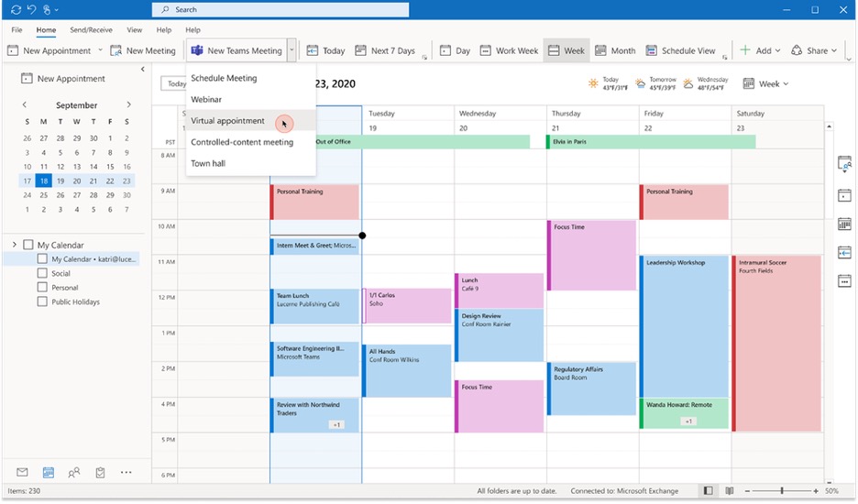
Task: Collapse the left folder pane
Action: (143, 69)
